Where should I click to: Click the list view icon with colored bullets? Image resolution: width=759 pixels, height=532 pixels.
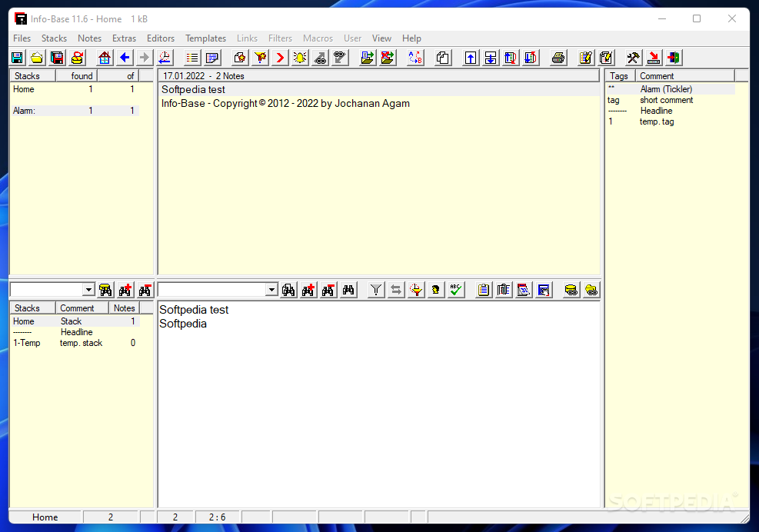pos(192,58)
